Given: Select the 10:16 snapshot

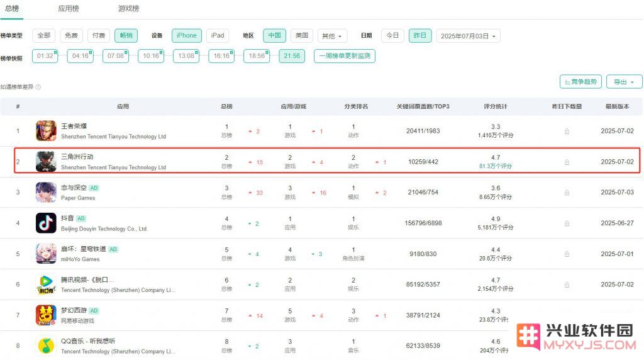Looking at the screenshot, I should [x=151, y=56].
